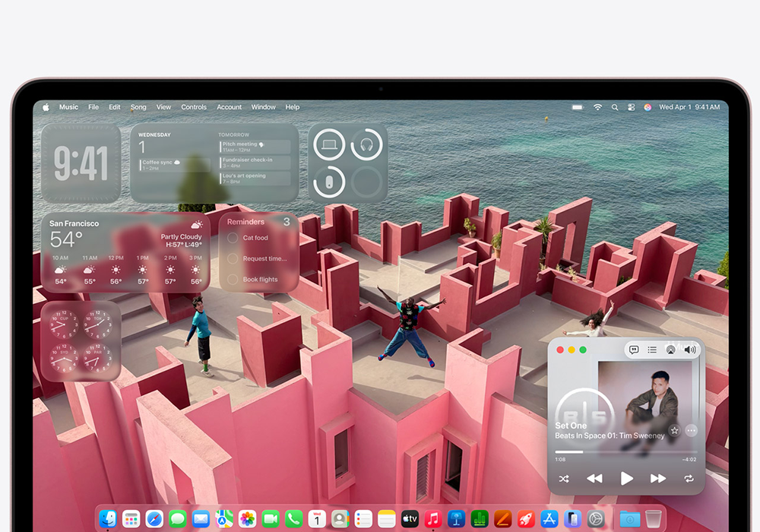This screenshot has width=760, height=532.
Task: Open the Pitch meeting calendar event
Action: tap(255, 146)
